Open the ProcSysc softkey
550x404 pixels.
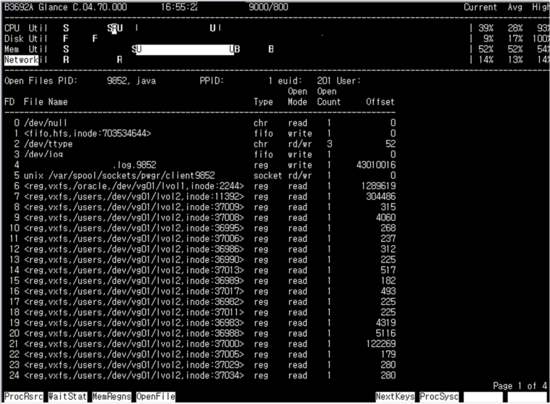tap(439, 397)
